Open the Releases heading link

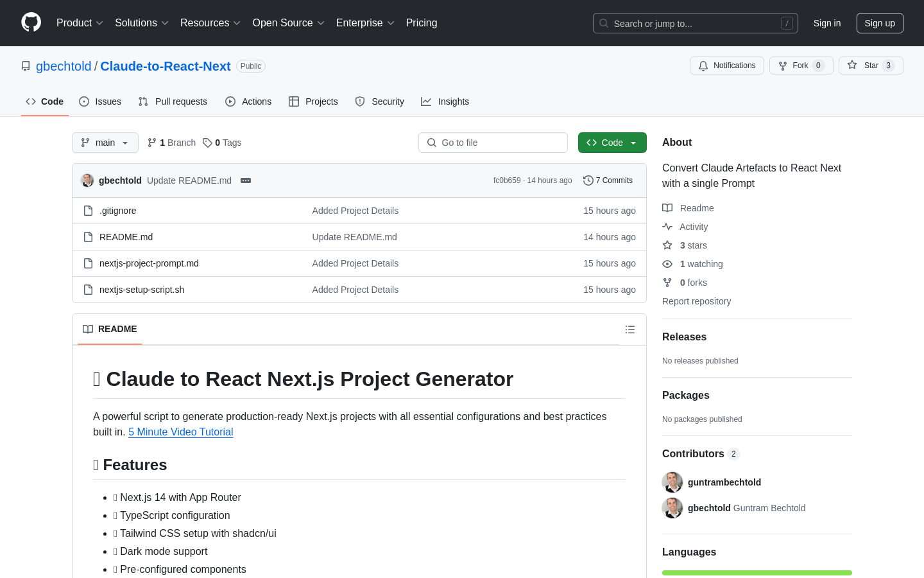pyautogui.click(x=684, y=337)
